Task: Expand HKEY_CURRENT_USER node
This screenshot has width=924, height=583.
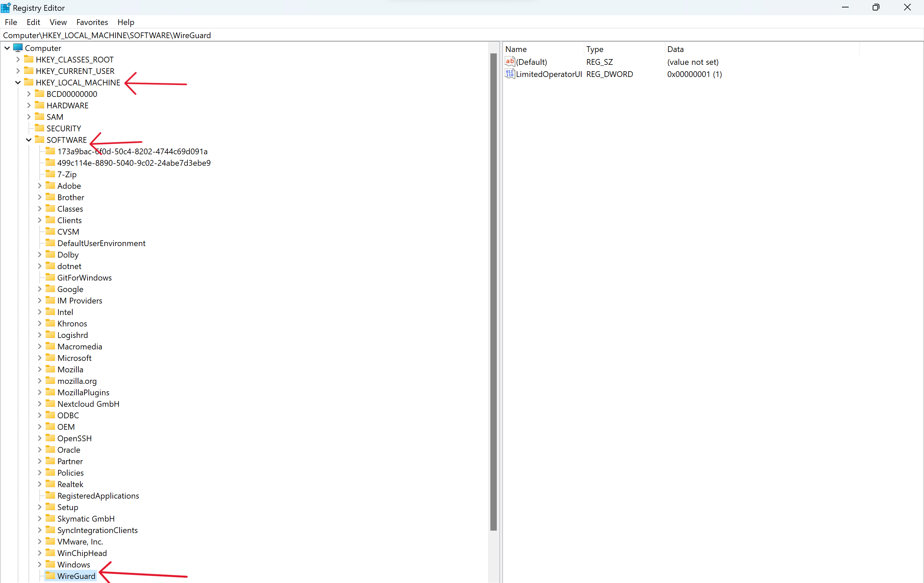Action: [18, 71]
